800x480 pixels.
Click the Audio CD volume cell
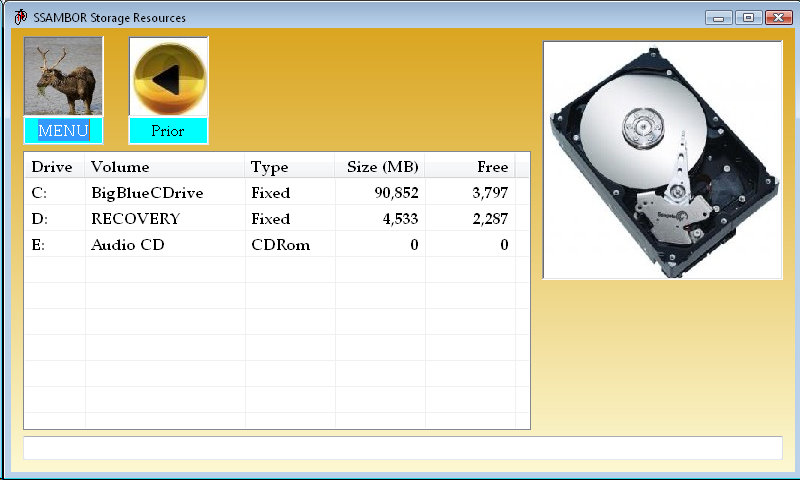(x=127, y=245)
